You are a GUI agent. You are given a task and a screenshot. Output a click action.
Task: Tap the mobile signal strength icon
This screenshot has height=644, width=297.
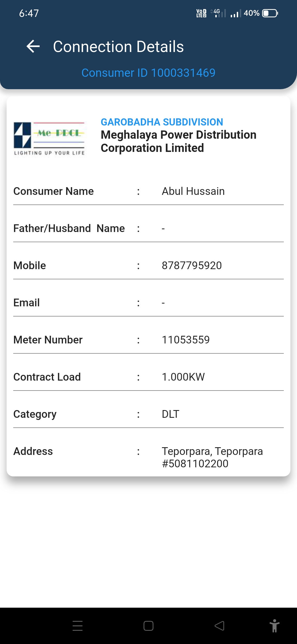(235, 13)
